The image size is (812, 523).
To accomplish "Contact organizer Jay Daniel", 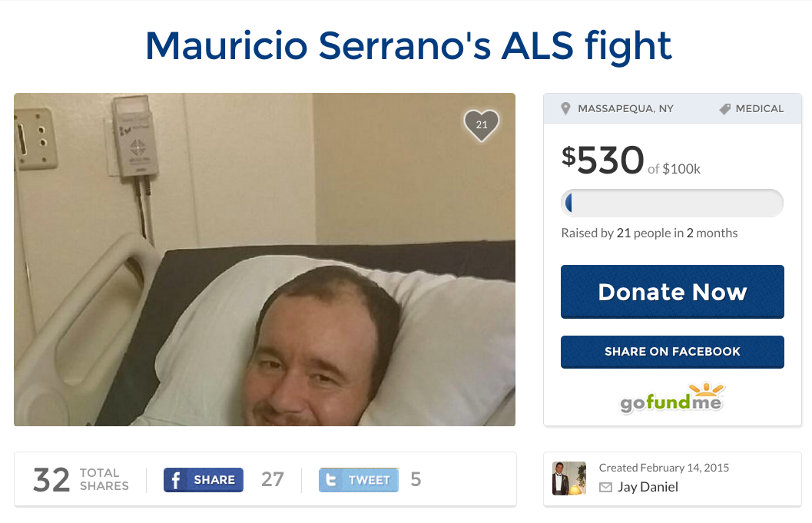I will 648,487.
